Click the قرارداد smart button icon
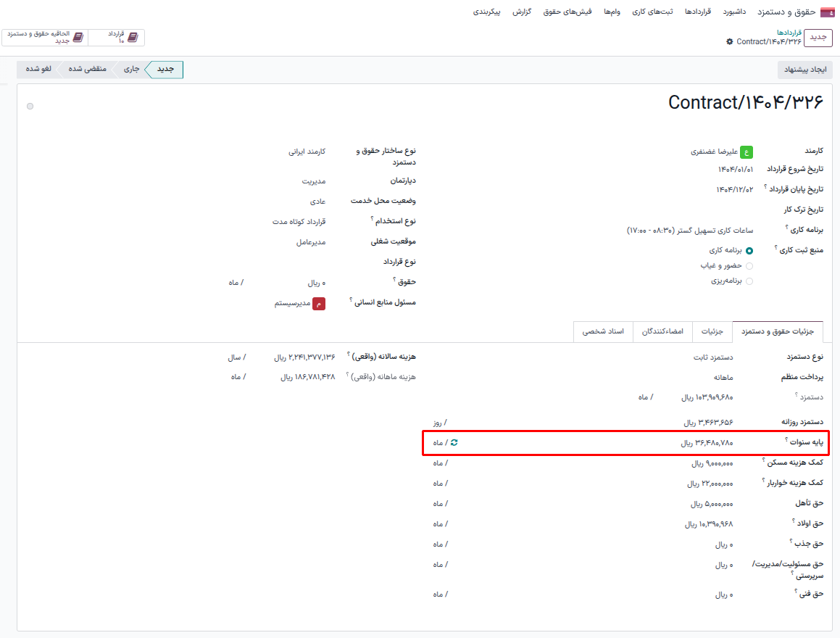Image resolution: width=840 pixels, height=638 pixels. point(133,37)
